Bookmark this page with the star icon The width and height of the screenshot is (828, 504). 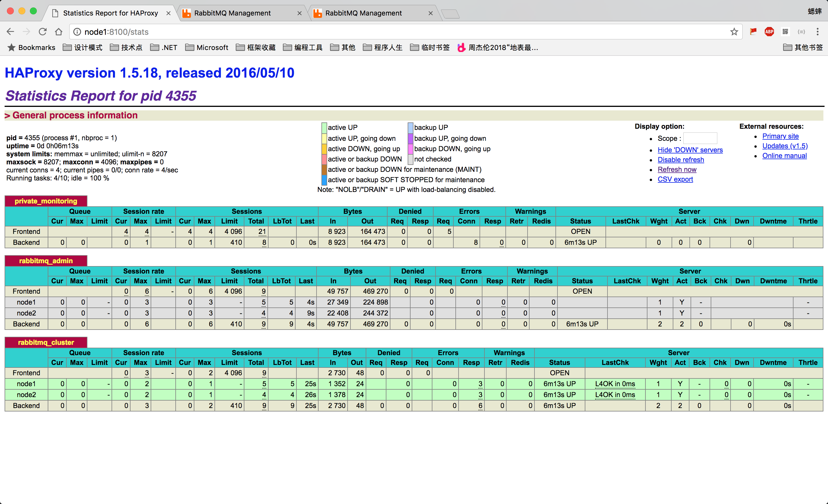point(734,32)
